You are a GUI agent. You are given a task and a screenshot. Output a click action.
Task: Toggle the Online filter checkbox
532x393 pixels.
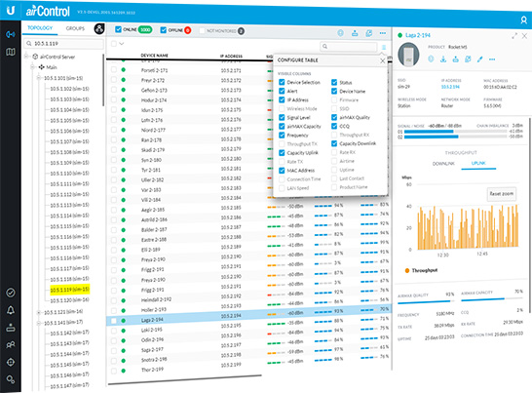click(118, 29)
